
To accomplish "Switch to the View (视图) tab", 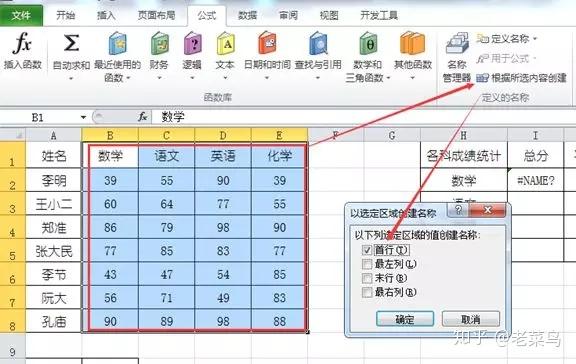I will pos(329,15).
